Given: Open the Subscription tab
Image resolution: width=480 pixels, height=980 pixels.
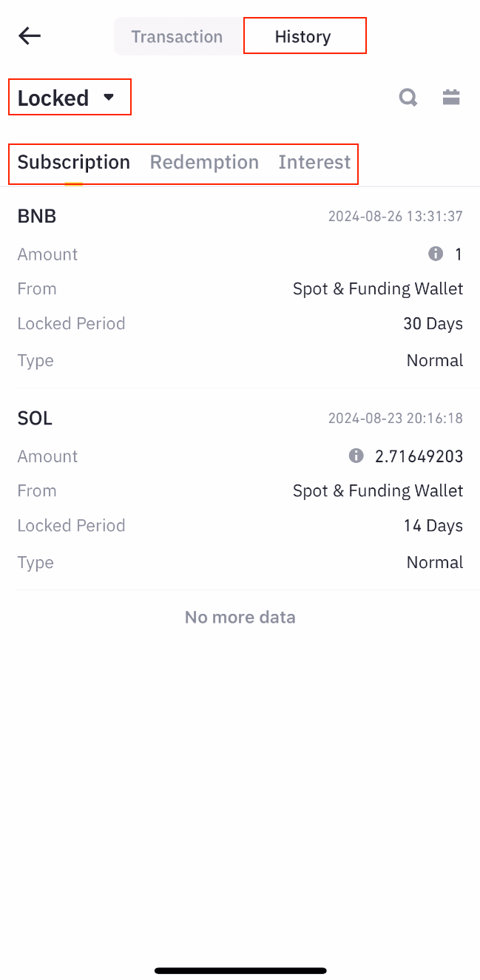Looking at the screenshot, I should (73, 162).
